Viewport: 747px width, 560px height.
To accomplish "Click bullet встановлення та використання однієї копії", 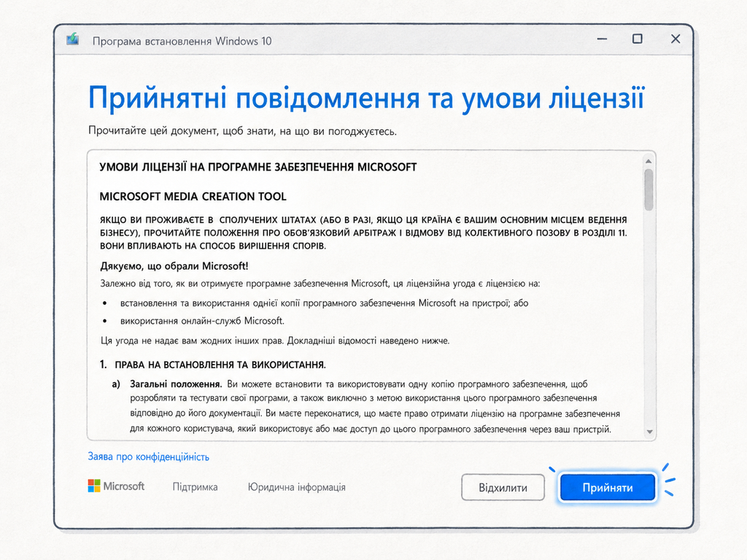I will (324, 303).
